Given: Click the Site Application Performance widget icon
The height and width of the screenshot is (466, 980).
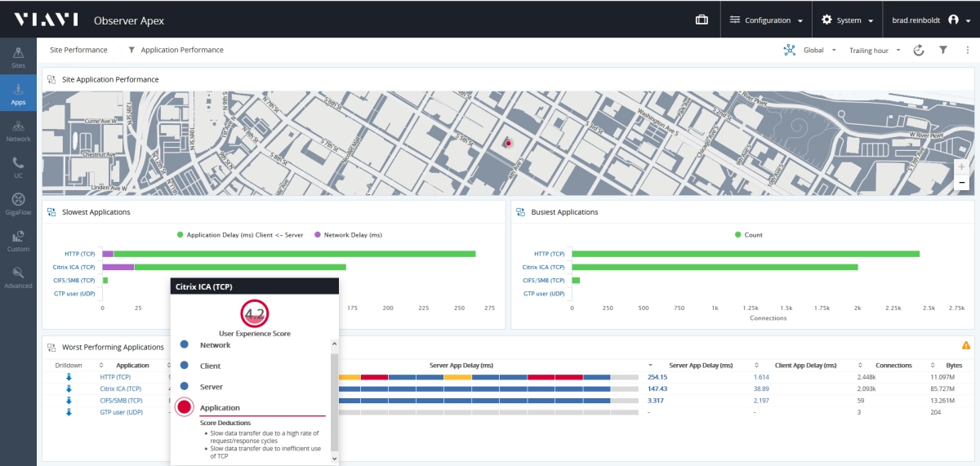Looking at the screenshot, I should (51, 79).
